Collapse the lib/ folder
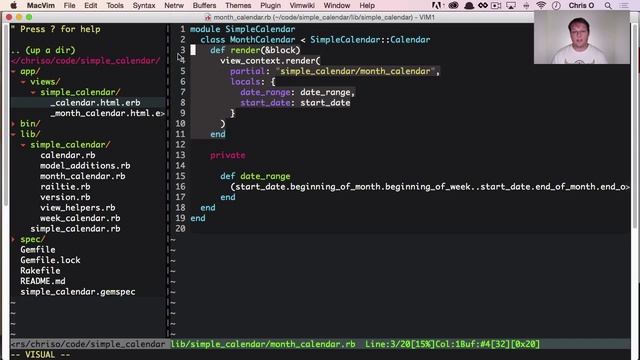 coord(13,134)
